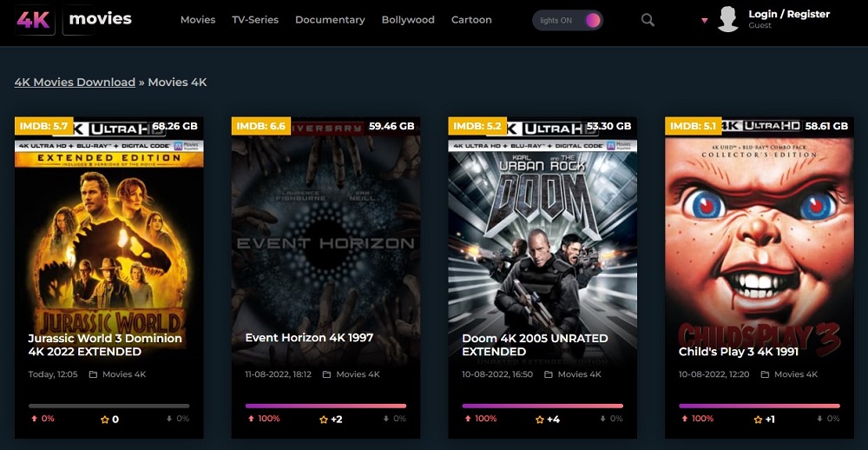Open the Movies menu

coord(198,20)
